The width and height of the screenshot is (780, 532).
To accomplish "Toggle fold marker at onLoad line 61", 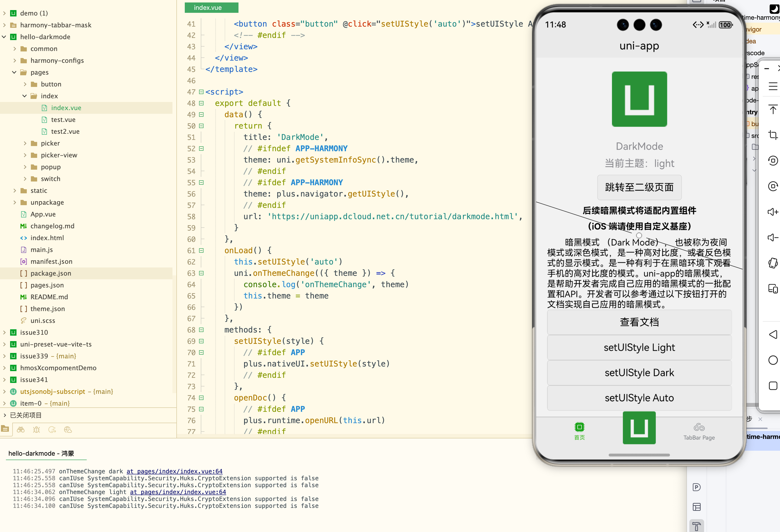I will 201,250.
